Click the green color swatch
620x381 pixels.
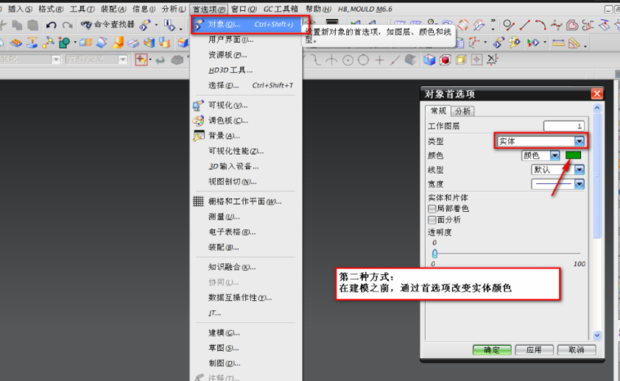click(573, 155)
